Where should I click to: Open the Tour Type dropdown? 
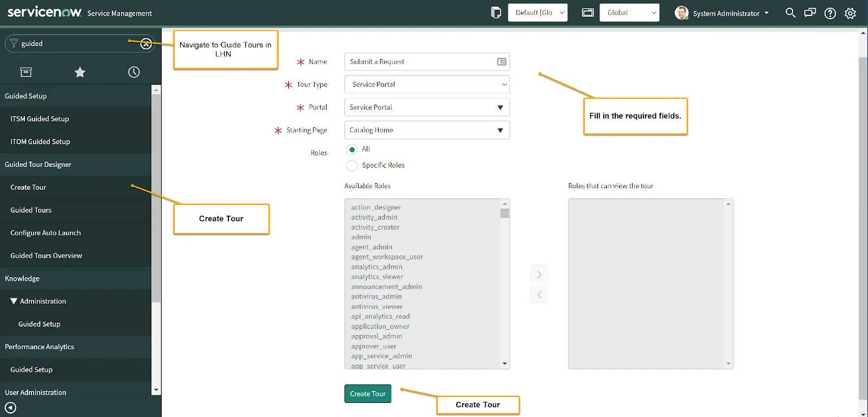[427, 85]
